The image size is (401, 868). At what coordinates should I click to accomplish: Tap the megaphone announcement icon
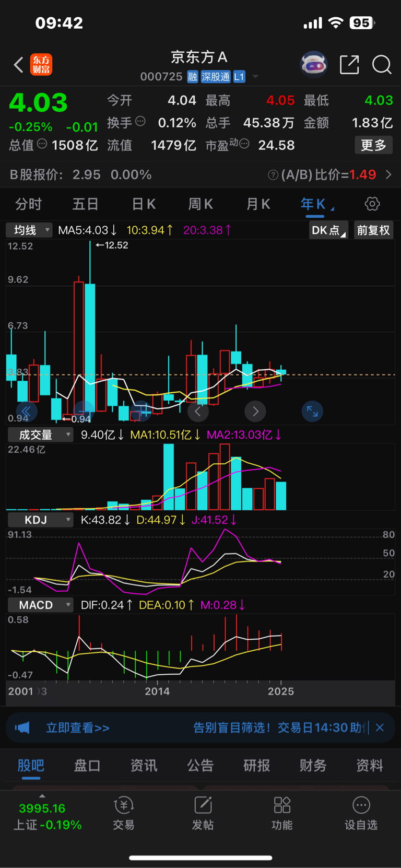22,728
